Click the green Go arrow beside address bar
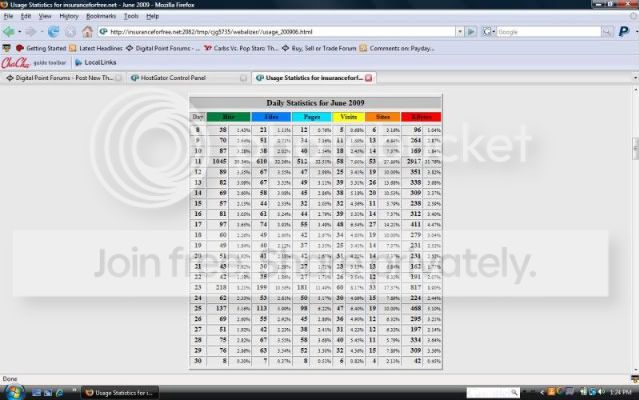Viewport: 639px width, 400px height. point(471,31)
